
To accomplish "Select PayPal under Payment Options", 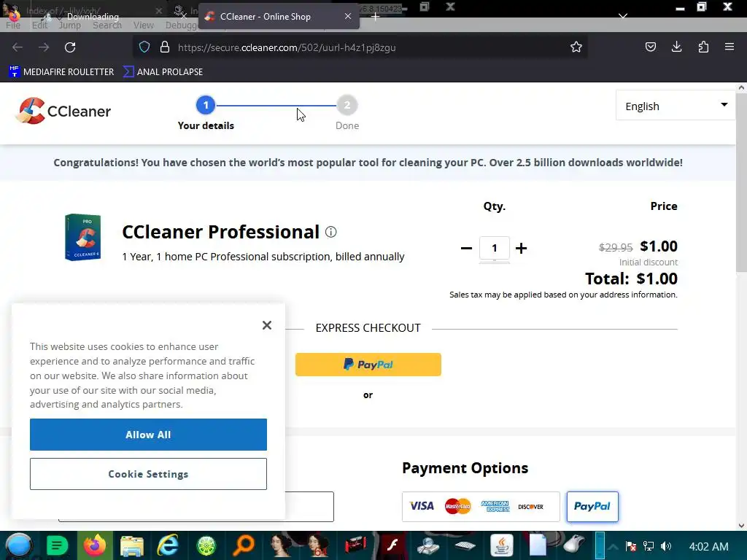I will [592, 507].
